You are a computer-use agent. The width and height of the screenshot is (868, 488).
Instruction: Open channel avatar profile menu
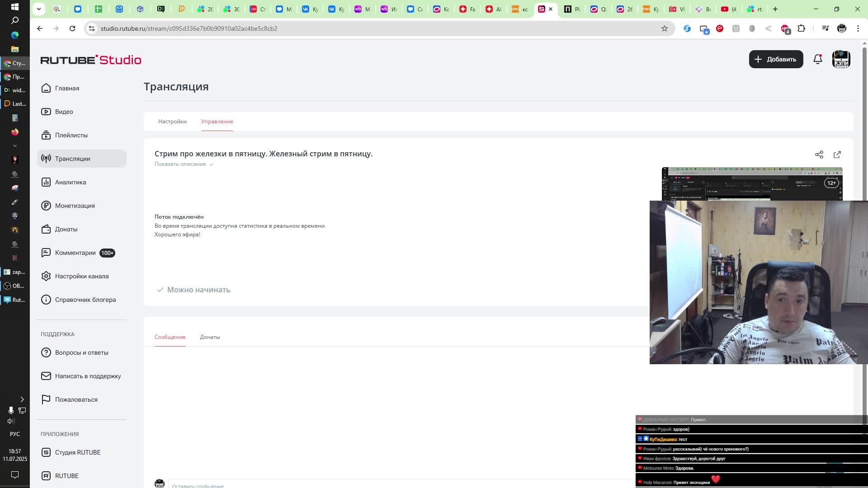841,59
